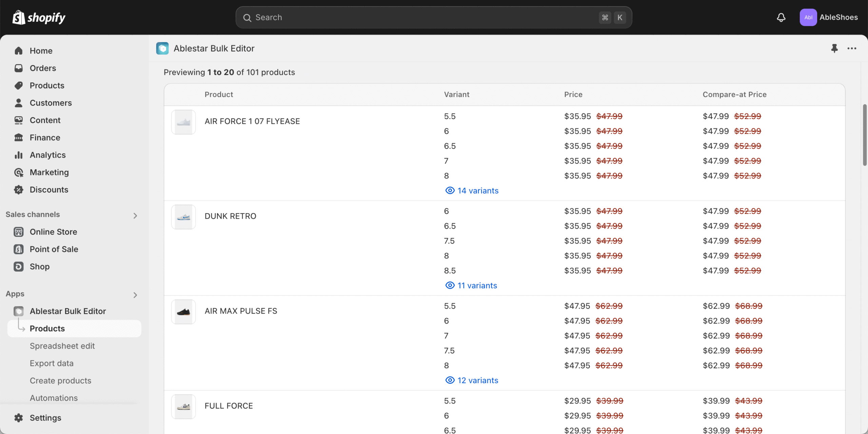Click the Shopify logo
The height and width of the screenshot is (434, 868).
(39, 17)
